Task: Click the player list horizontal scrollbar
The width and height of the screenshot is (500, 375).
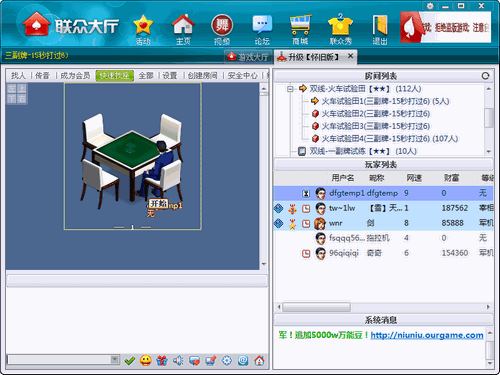Action: coord(383,307)
